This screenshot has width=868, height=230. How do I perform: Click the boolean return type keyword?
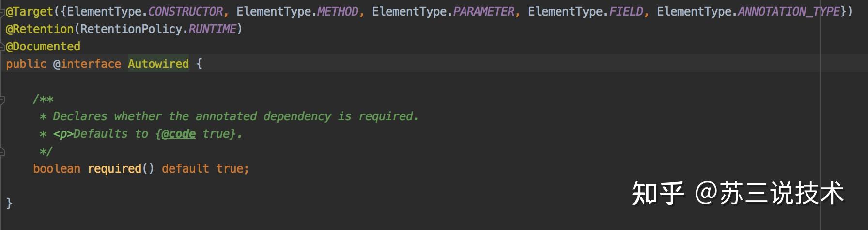(57, 169)
